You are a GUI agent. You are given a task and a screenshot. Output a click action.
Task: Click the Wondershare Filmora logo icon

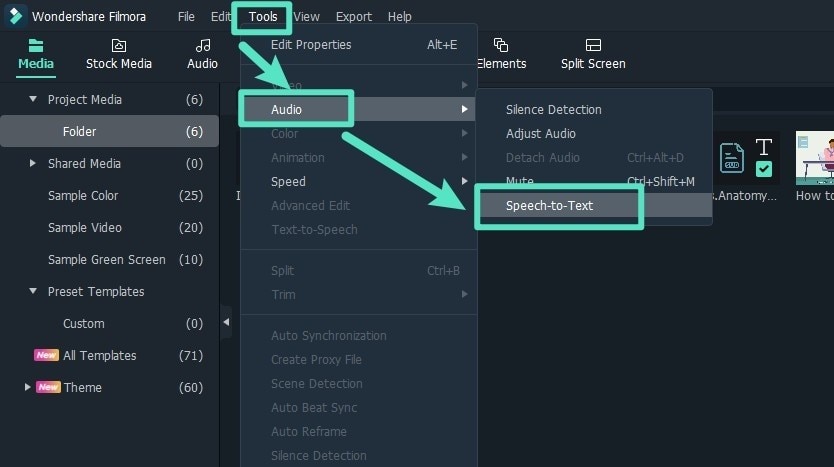(15, 16)
